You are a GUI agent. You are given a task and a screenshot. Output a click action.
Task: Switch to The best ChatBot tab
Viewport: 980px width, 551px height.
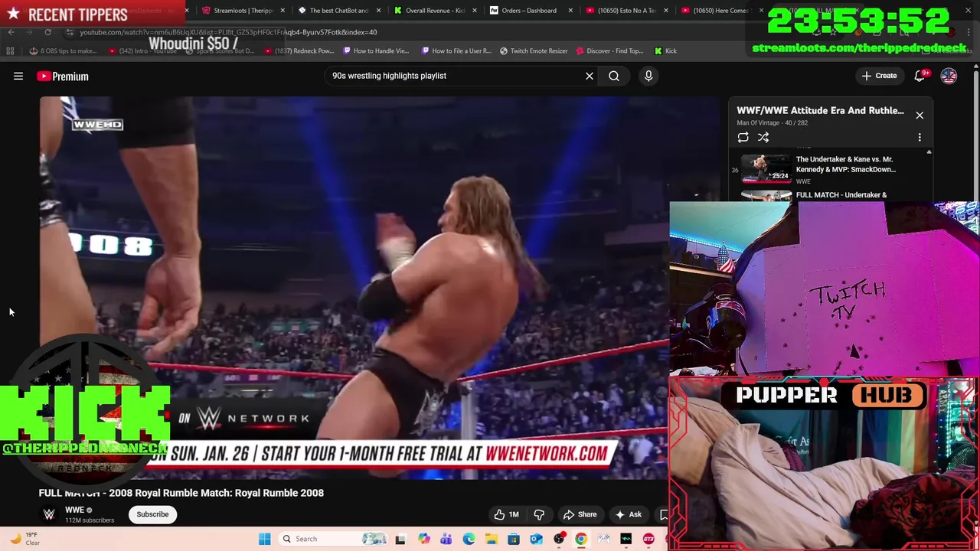pyautogui.click(x=338, y=11)
